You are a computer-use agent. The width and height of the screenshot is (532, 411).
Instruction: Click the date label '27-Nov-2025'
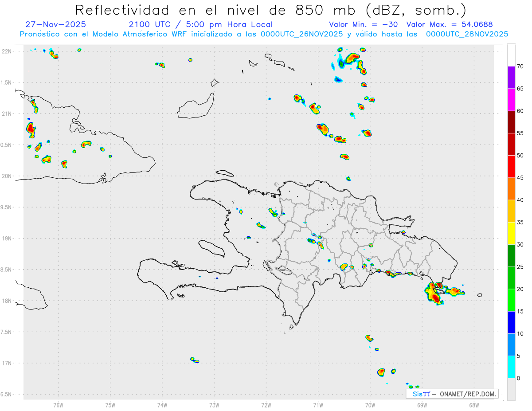(x=56, y=24)
